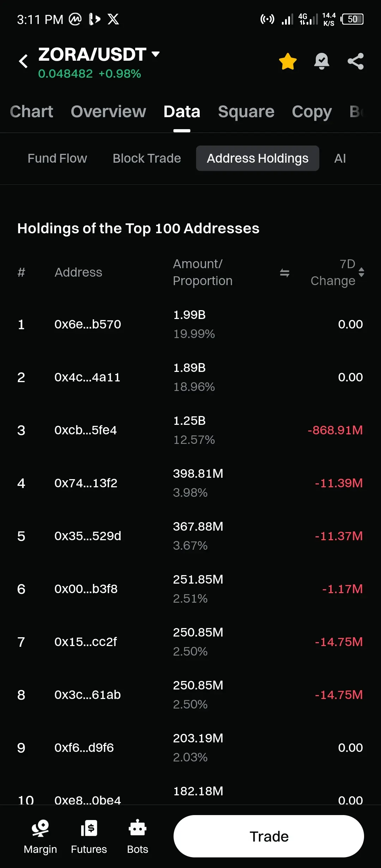Open the AI data sub-tab
The height and width of the screenshot is (868, 381).
(x=340, y=158)
